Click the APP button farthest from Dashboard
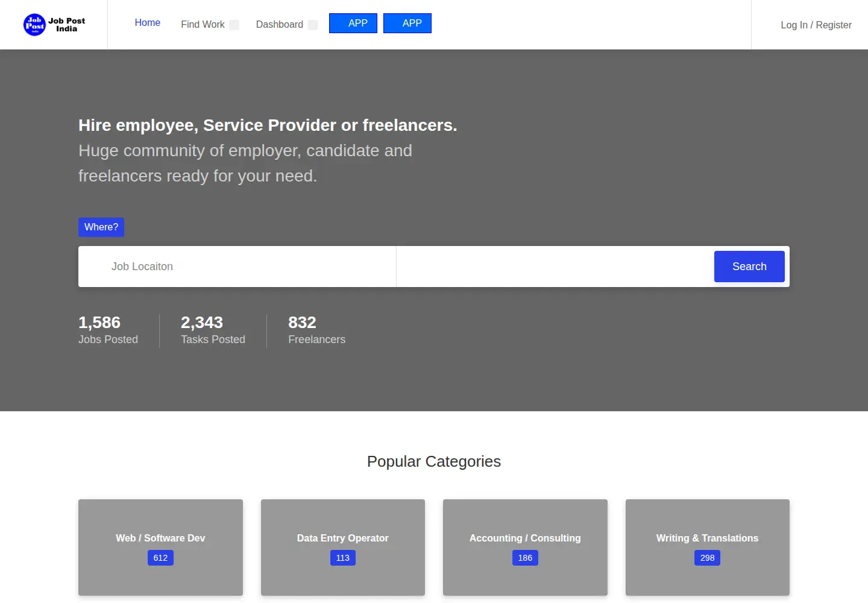Viewport: 868px width, 603px height. (x=407, y=23)
